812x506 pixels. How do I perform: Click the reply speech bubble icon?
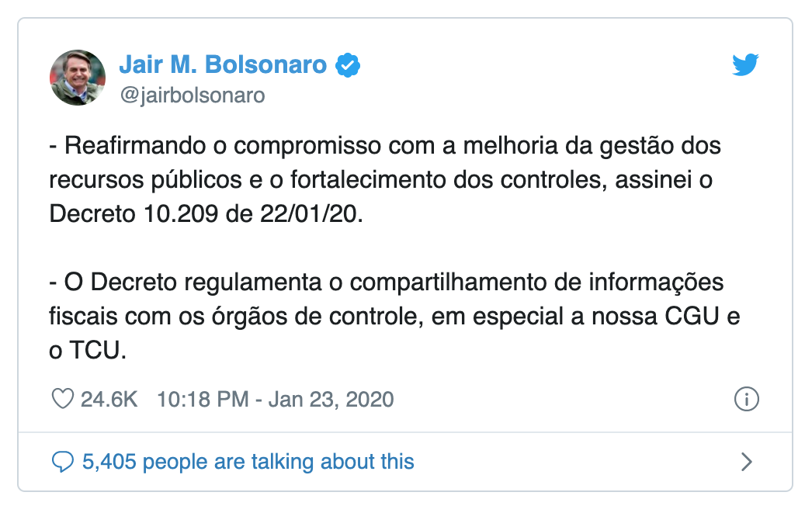(61, 463)
